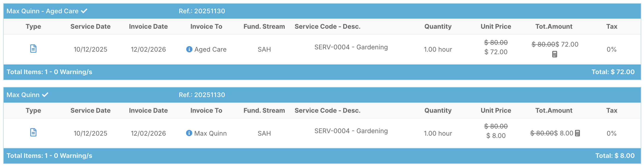The image size is (644, 168).
Task: Click the info icon beside Aged Care
Action: click(x=189, y=49)
